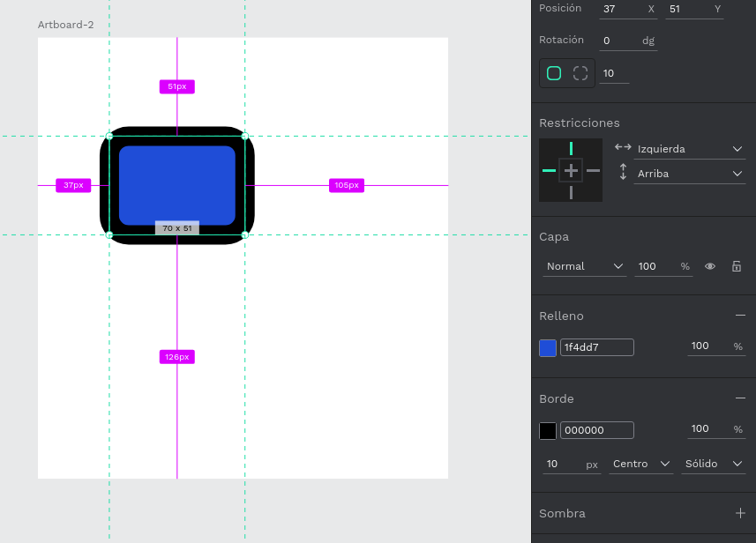Select the single corner radius icon
The image size is (756, 543).
[x=554, y=73]
